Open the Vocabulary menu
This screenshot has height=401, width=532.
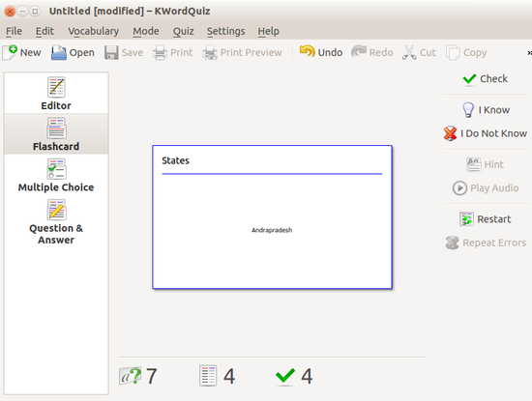click(x=93, y=31)
